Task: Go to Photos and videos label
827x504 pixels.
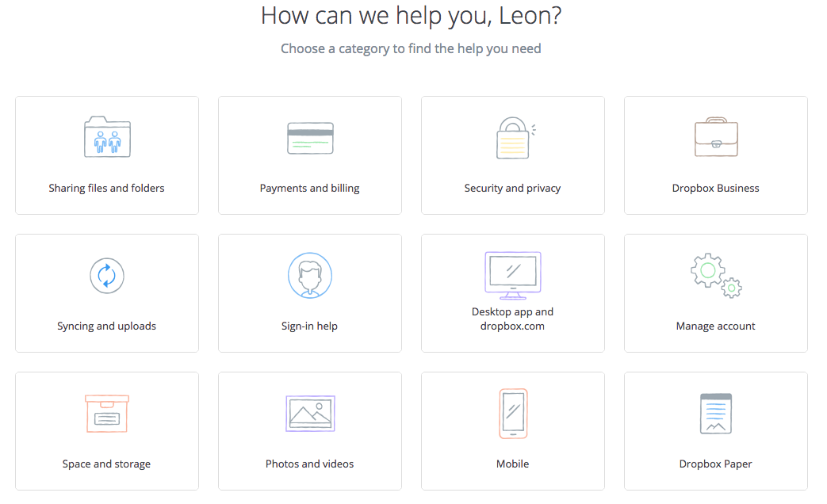Action: (x=309, y=464)
